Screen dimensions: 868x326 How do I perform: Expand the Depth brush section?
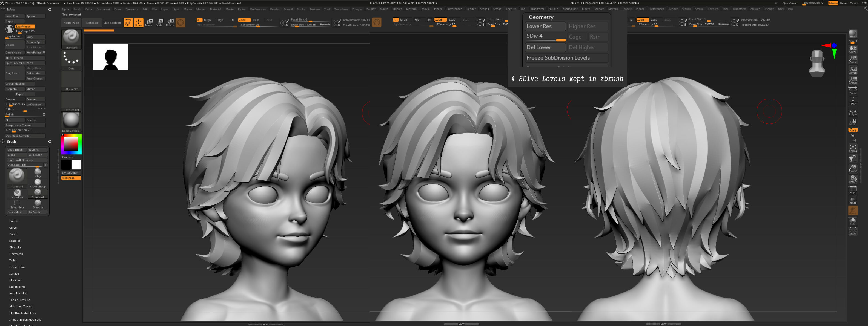tap(13, 234)
